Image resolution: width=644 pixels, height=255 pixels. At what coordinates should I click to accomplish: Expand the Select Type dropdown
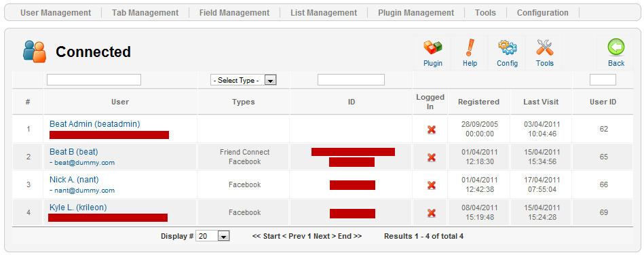coord(243,80)
